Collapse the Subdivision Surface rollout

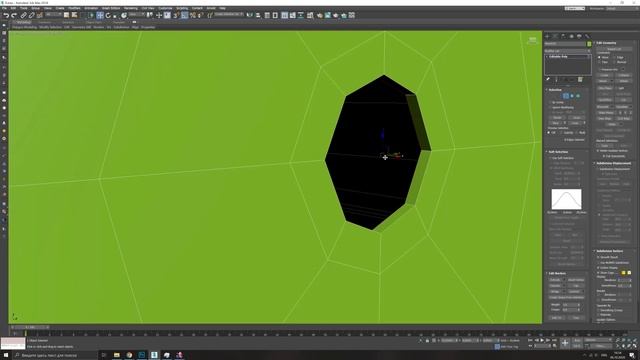point(610,251)
